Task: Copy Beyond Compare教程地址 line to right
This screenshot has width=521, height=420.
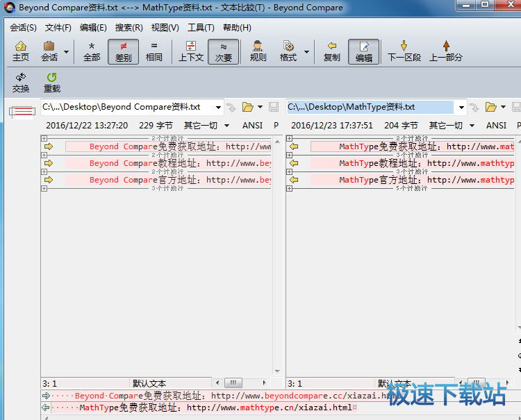Action: (49, 163)
